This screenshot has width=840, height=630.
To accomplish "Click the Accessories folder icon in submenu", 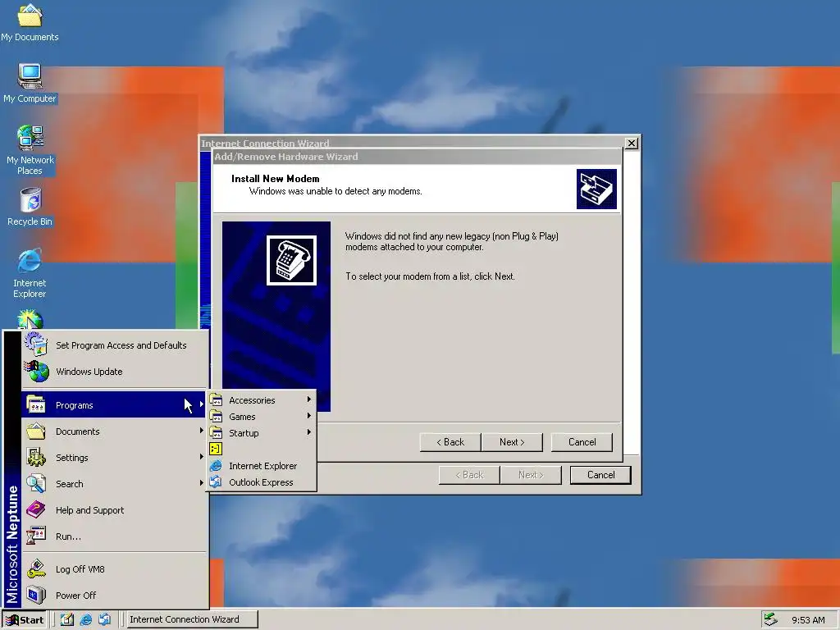I will 216,399.
